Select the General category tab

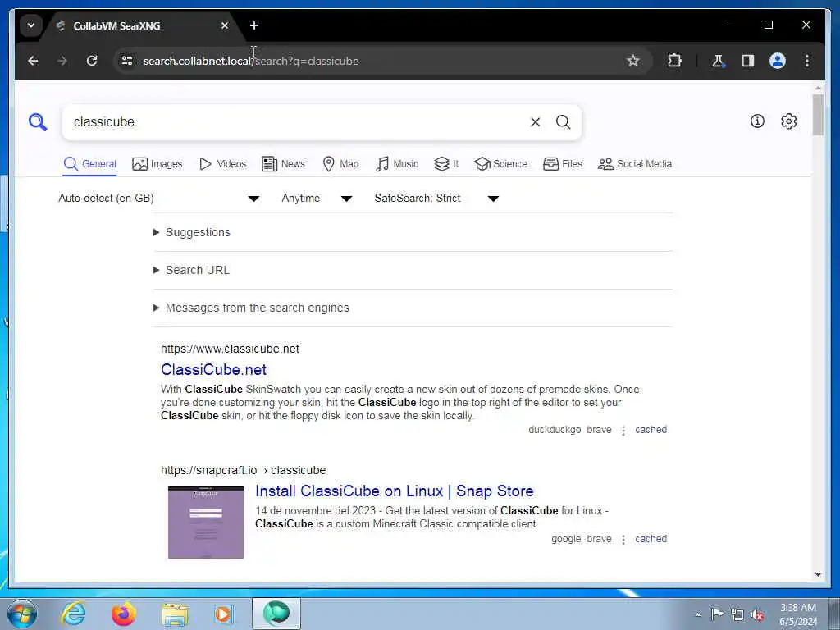point(89,164)
